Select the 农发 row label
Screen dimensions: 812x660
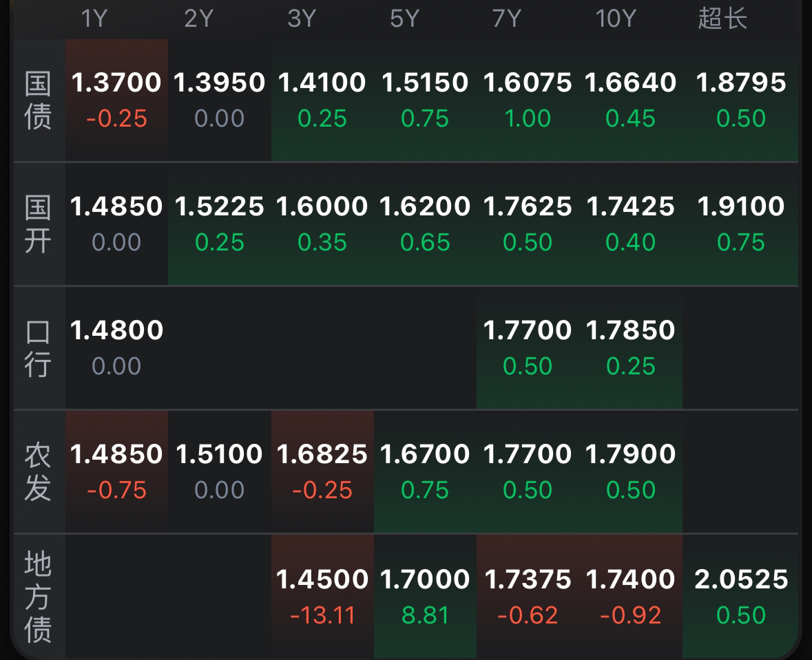click(39, 472)
